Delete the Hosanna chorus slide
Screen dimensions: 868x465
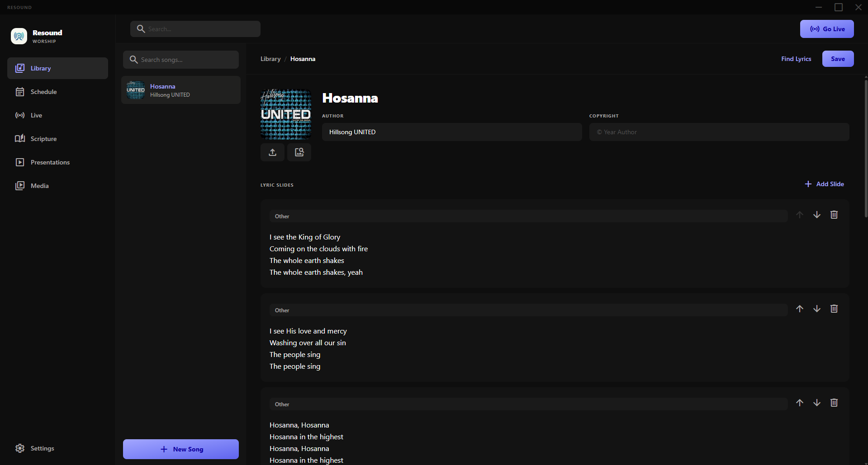834,403
